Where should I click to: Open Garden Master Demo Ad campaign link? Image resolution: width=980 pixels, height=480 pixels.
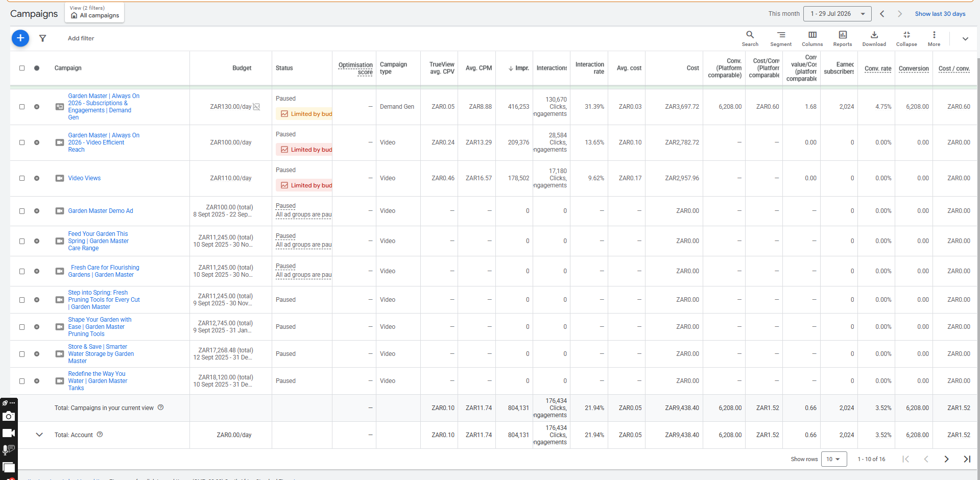pos(101,211)
